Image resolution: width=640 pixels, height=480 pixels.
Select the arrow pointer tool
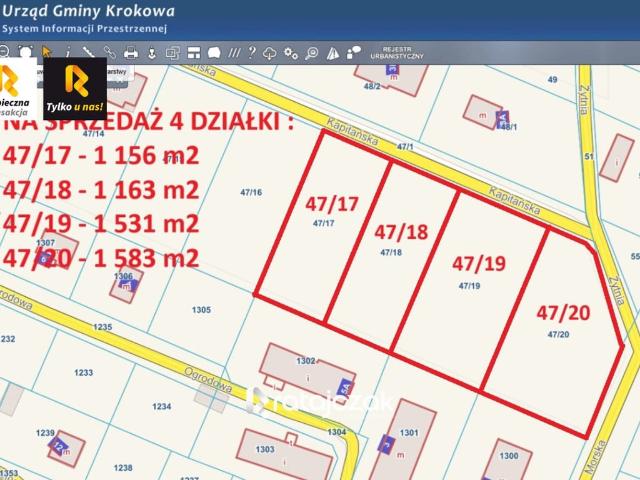(x=47, y=51)
